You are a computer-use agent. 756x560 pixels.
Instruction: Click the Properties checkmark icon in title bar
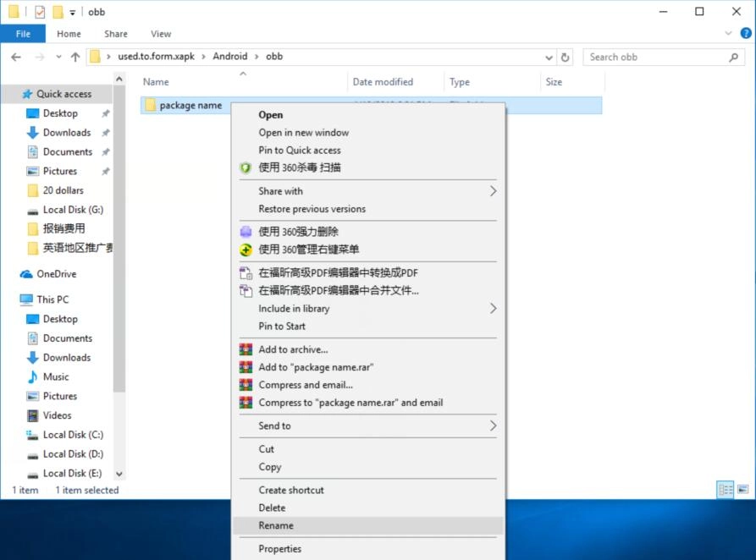click(x=40, y=12)
